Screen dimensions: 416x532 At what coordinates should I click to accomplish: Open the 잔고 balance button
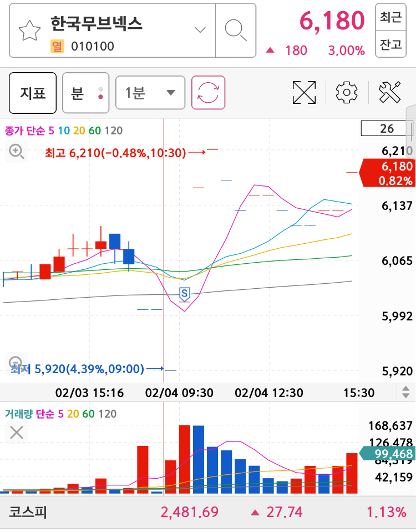coord(390,44)
